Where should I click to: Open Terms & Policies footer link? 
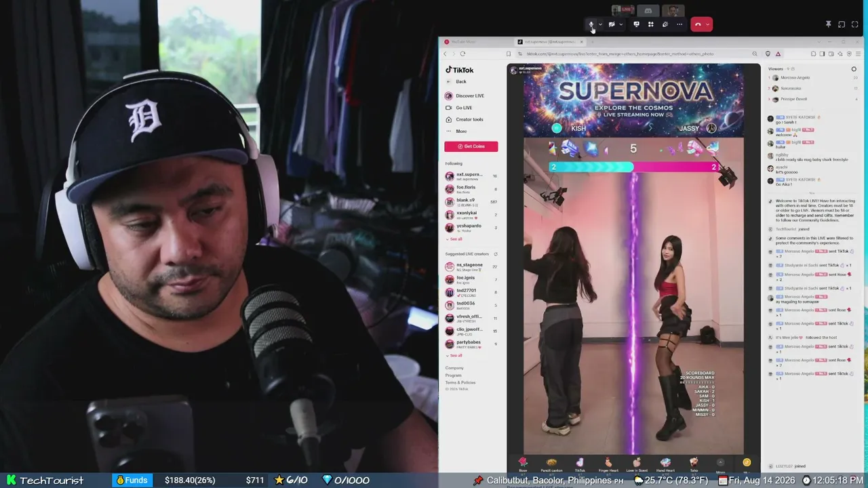click(460, 383)
